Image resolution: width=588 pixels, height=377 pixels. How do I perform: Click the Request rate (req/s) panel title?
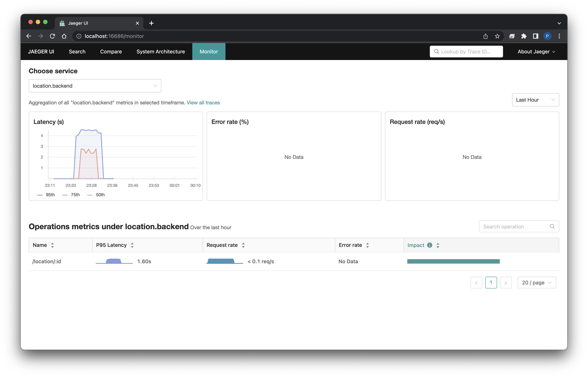tap(417, 122)
